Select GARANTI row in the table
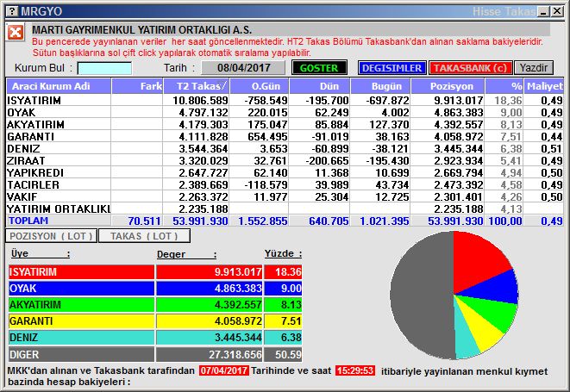This screenshot has width=570, height=392. 285,136
